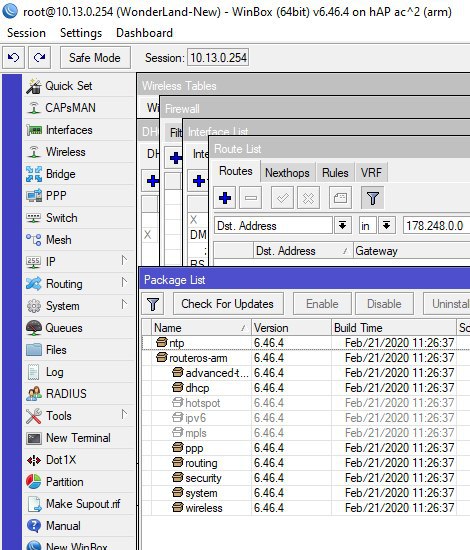Click Make Supout.rif
Image resolution: width=470 pixels, height=550 pixels.
(x=79, y=504)
